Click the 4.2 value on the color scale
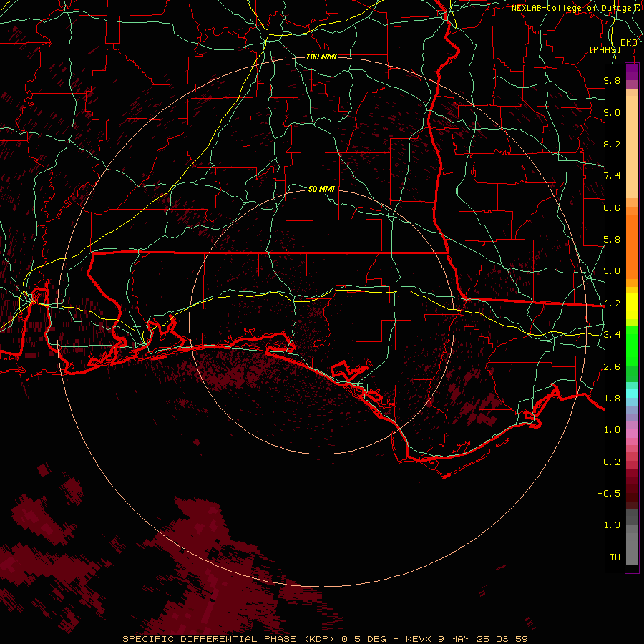Image resolution: width=644 pixels, height=644 pixels. tap(612, 303)
